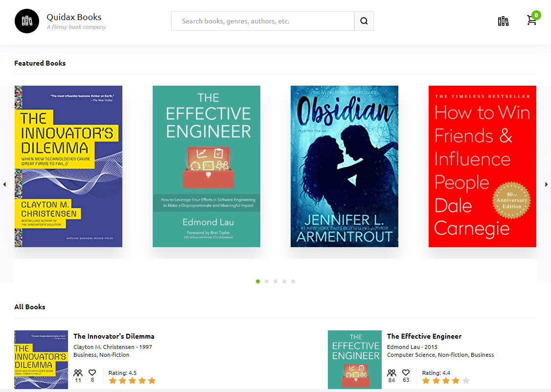The width and height of the screenshot is (551, 392).
Task: Click 'Rating: 4.4' label
Action: pyautogui.click(x=436, y=372)
